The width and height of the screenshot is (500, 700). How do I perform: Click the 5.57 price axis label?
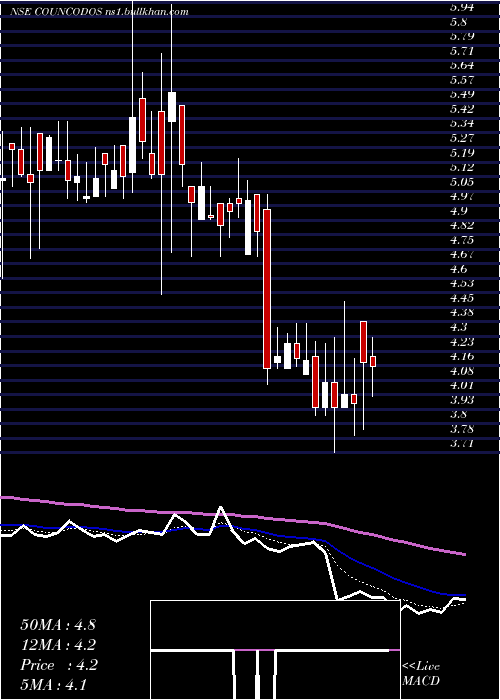(x=462, y=80)
